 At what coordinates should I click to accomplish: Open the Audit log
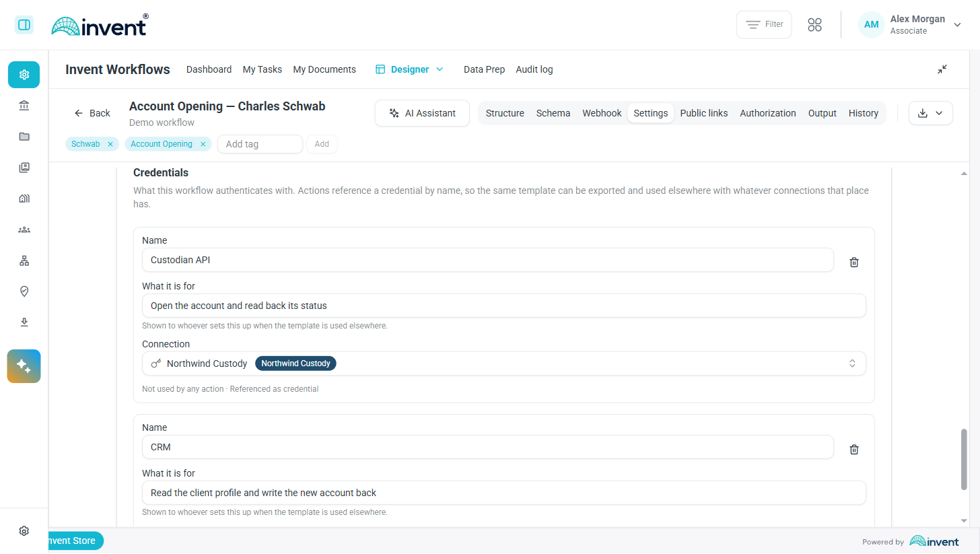(x=534, y=69)
